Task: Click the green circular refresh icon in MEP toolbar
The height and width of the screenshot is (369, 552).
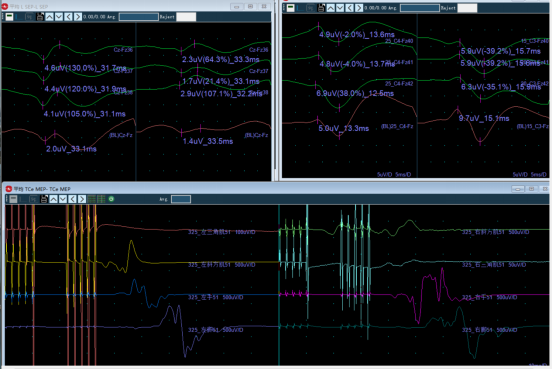Action: (111, 199)
